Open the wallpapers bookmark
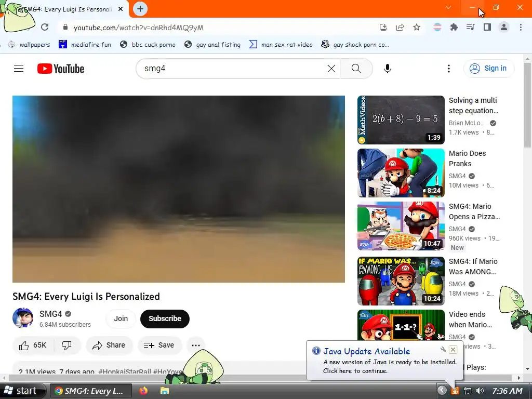This screenshot has width=532, height=399. coord(29,45)
